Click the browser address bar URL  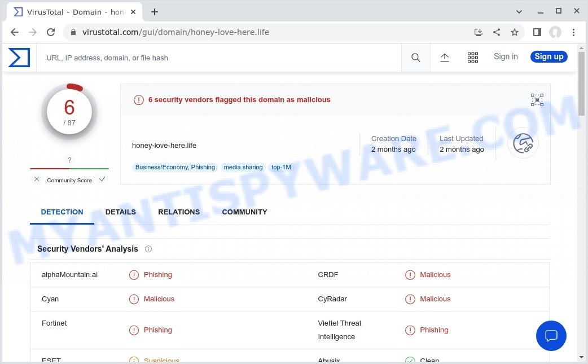pos(175,32)
